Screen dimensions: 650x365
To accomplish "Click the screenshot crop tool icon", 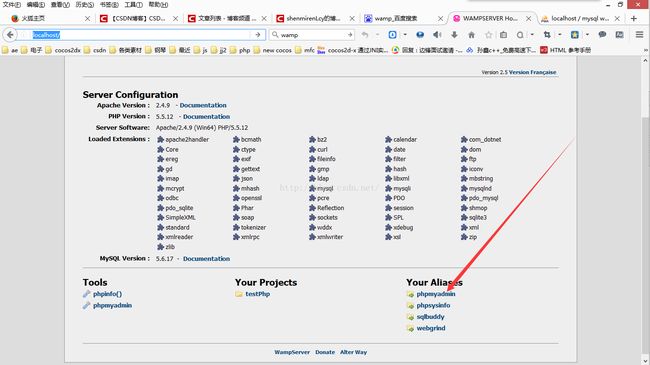I will [547, 35].
